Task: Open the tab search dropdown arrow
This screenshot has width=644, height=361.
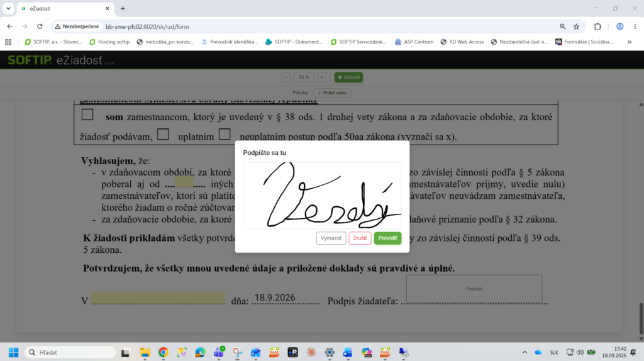Action: pyautogui.click(x=8, y=8)
